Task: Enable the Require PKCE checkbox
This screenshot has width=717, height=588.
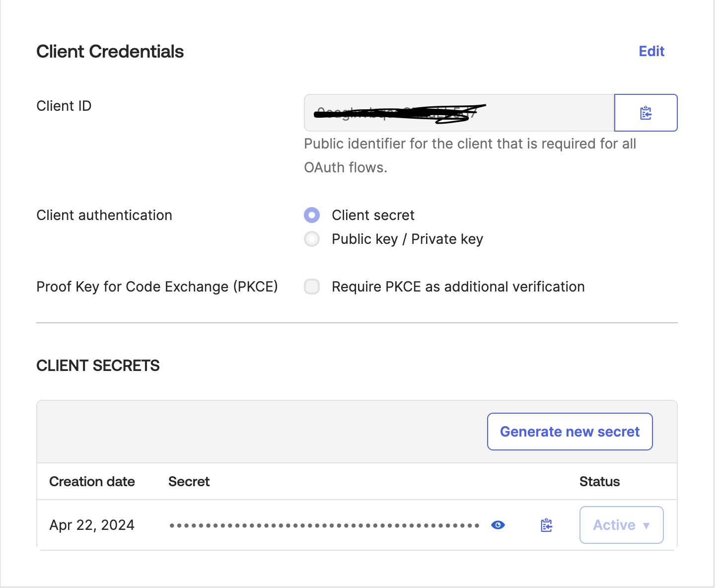Action: (312, 287)
